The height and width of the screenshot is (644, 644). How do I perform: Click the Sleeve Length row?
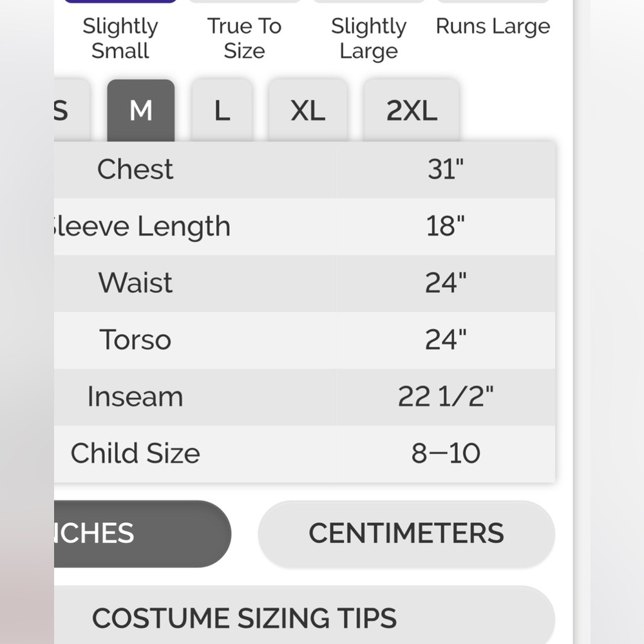pos(305,226)
